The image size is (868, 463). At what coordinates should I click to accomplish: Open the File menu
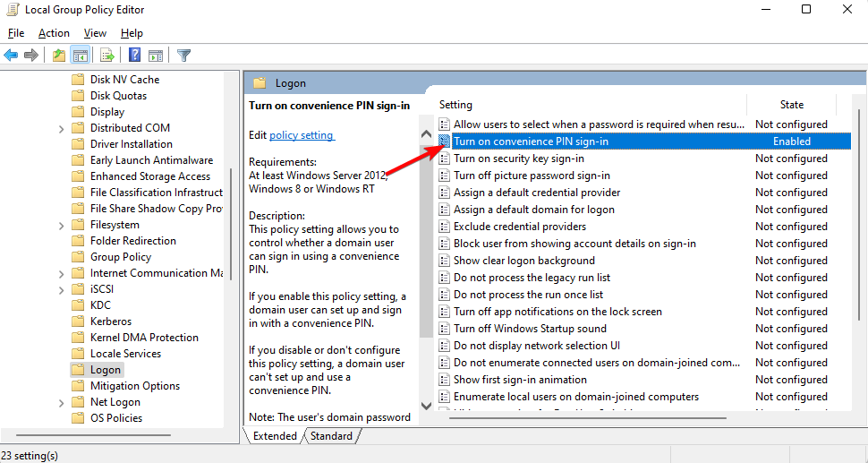pos(16,33)
